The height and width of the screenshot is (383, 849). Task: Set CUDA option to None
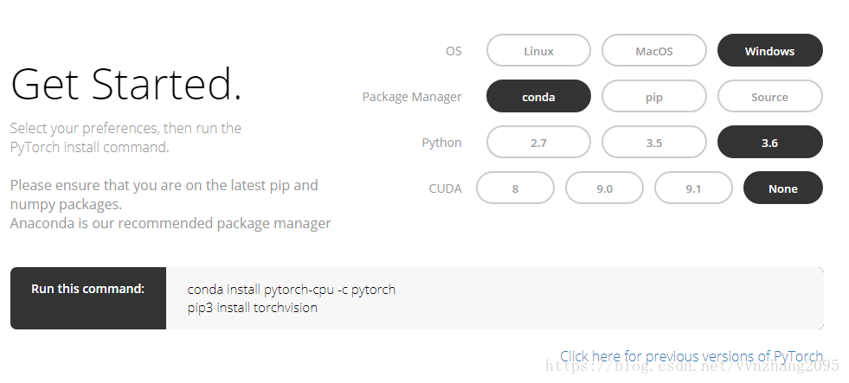click(x=783, y=188)
